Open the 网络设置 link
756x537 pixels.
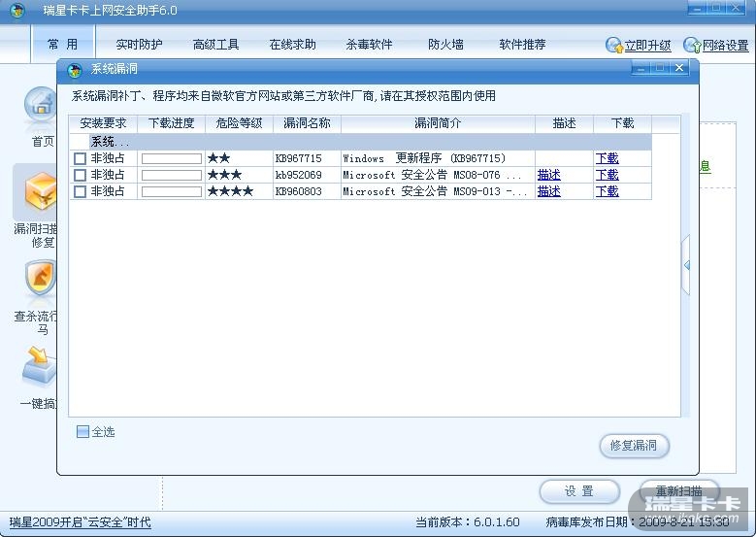(725, 46)
